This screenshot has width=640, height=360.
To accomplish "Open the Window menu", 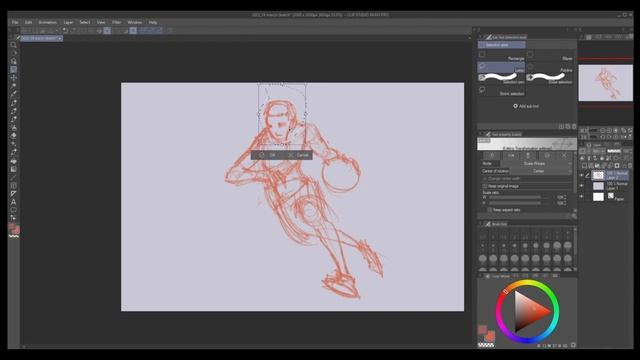I will click(x=135, y=22).
